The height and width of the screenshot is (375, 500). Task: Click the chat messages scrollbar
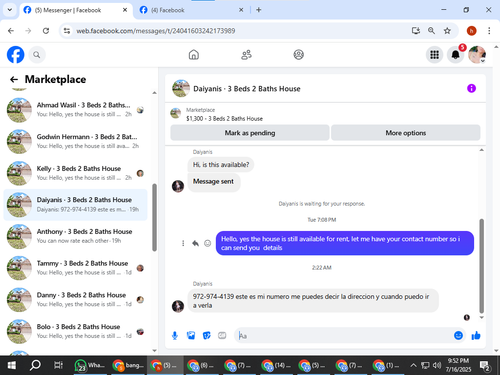tap(481, 266)
